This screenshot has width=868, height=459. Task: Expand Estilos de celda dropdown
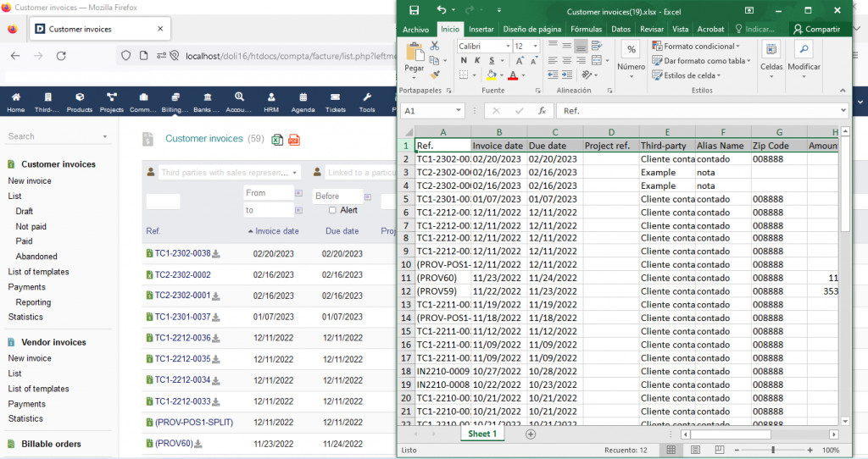[719, 75]
